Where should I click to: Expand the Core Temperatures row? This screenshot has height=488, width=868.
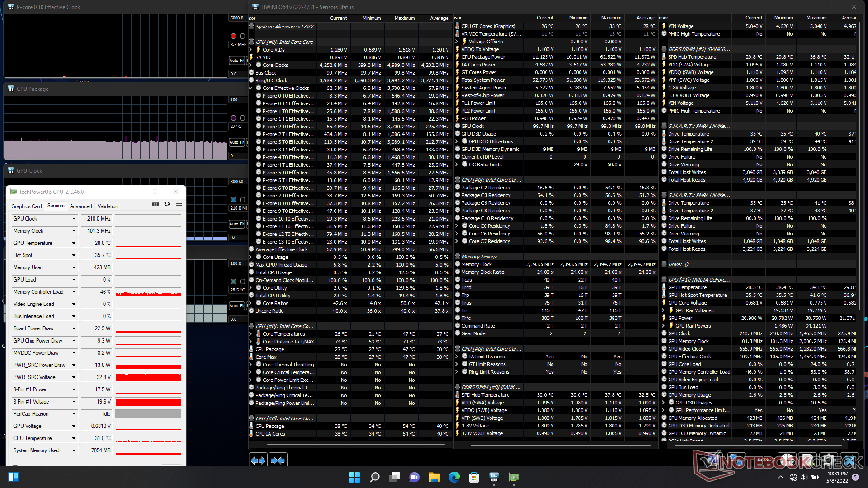pyautogui.click(x=251, y=334)
